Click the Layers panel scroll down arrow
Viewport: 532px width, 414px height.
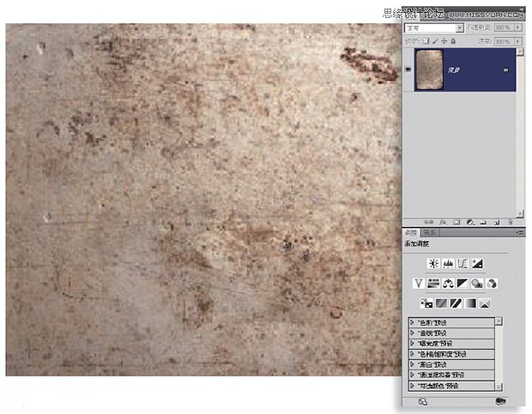(x=520, y=213)
